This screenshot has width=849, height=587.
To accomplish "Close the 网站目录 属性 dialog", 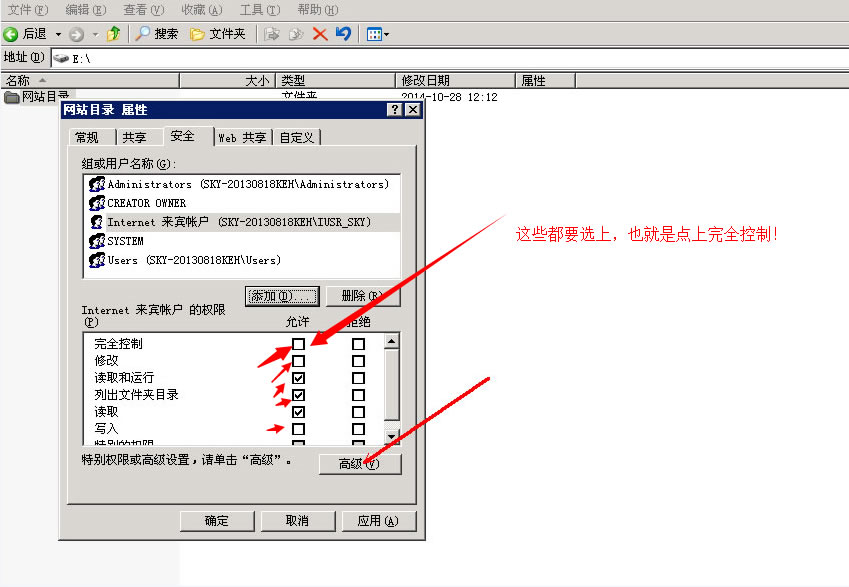I will tap(413, 110).
